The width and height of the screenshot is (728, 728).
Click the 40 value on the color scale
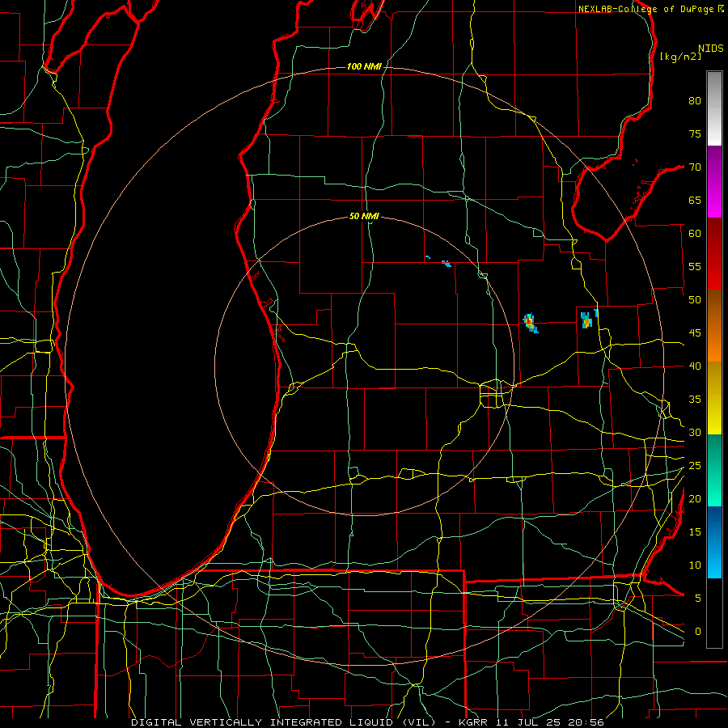point(695,366)
